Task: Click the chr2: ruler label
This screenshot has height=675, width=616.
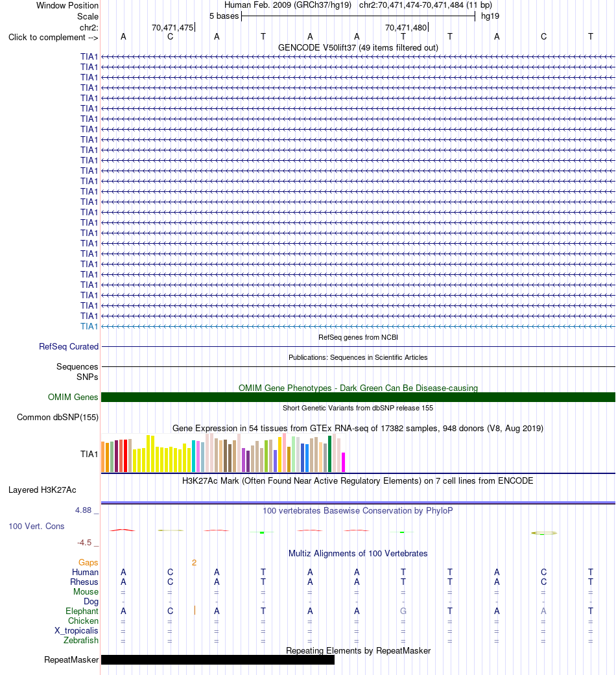Action: coord(89,27)
